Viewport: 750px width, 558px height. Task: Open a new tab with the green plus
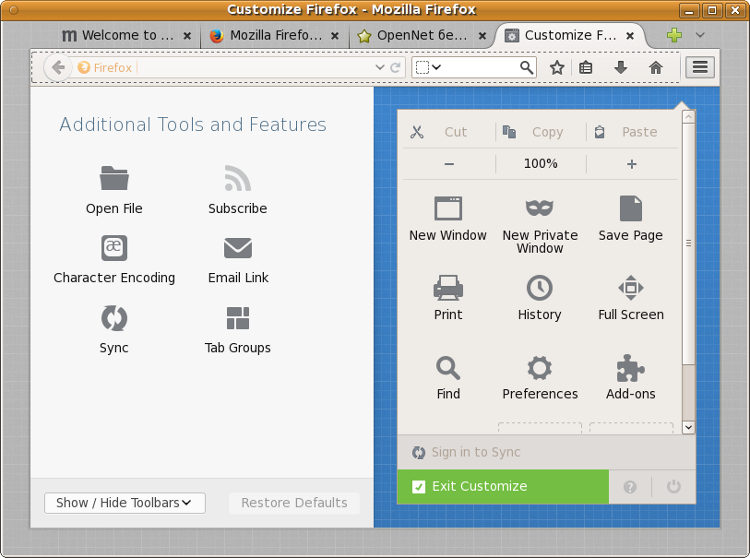click(674, 34)
